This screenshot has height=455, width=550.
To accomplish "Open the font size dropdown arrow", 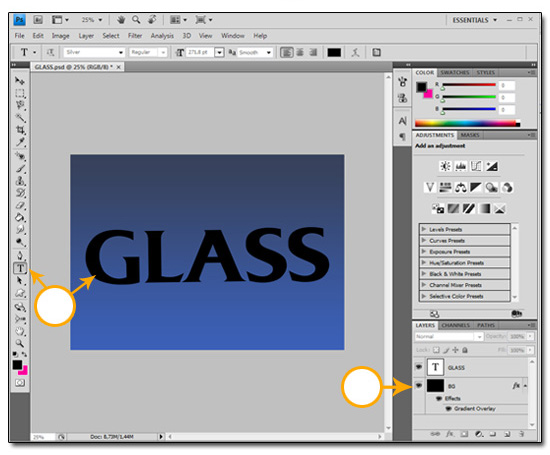I will point(219,53).
